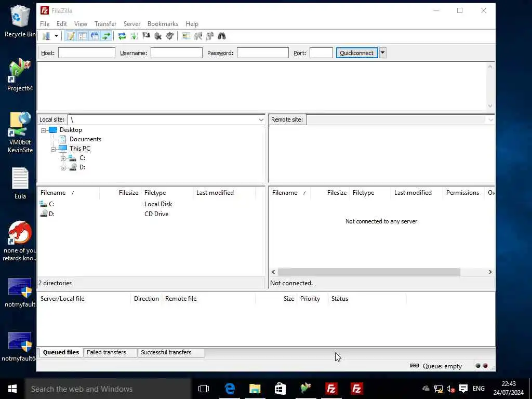Open the Transfer menu
This screenshot has height=399, width=532.
[105, 24]
